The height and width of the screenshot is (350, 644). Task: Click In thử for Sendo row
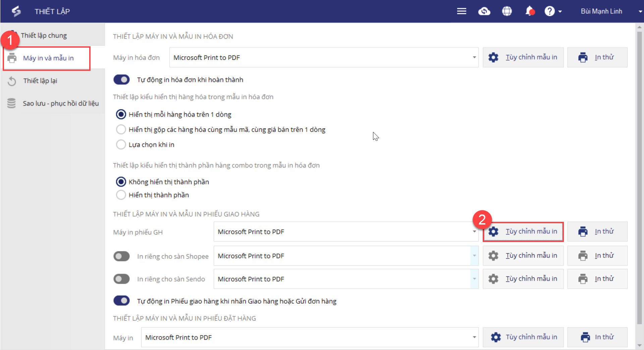(x=597, y=279)
